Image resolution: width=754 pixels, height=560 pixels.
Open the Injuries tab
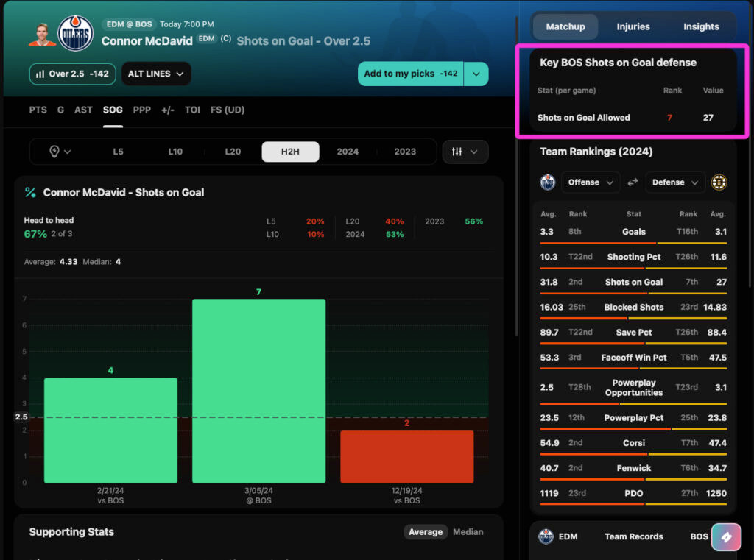[x=633, y=27]
